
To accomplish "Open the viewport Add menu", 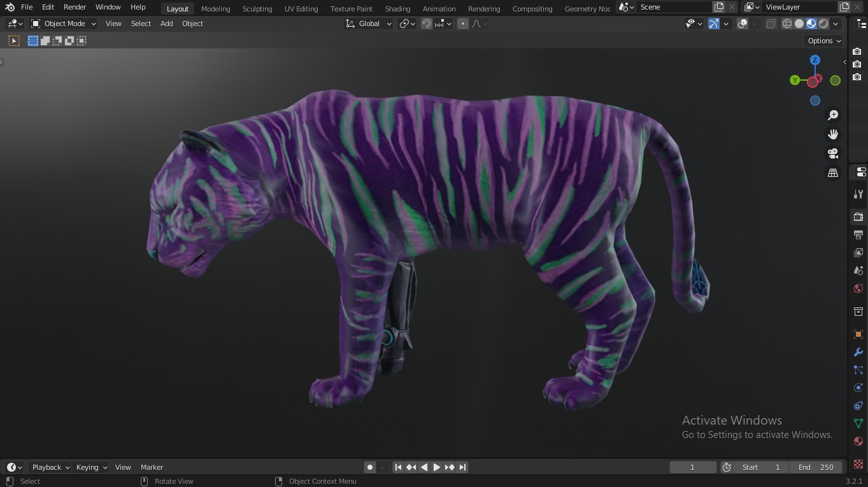I will tap(166, 24).
